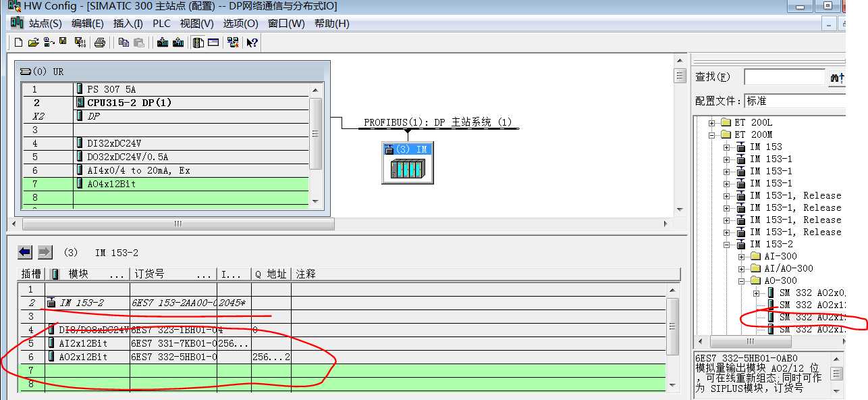Collapse the AO-300 subfolder
868x400 pixels.
[x=741, y=280]
